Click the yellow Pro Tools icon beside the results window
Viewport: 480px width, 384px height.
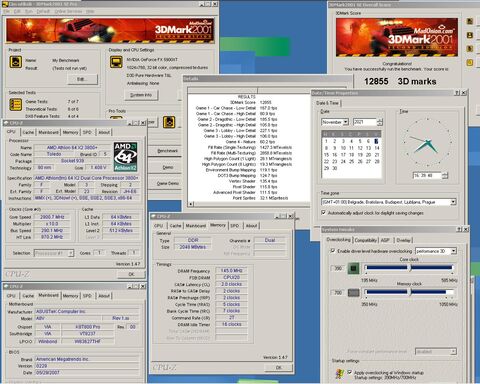point(169,122)
